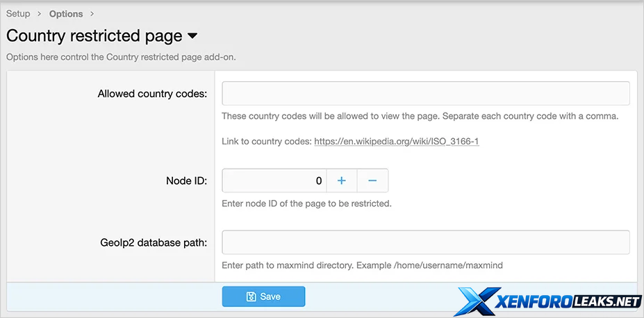Click the floppy disk icon in Save
Image resolution: width=644 pixels, height=318 pixels.
tap(251, 296)
